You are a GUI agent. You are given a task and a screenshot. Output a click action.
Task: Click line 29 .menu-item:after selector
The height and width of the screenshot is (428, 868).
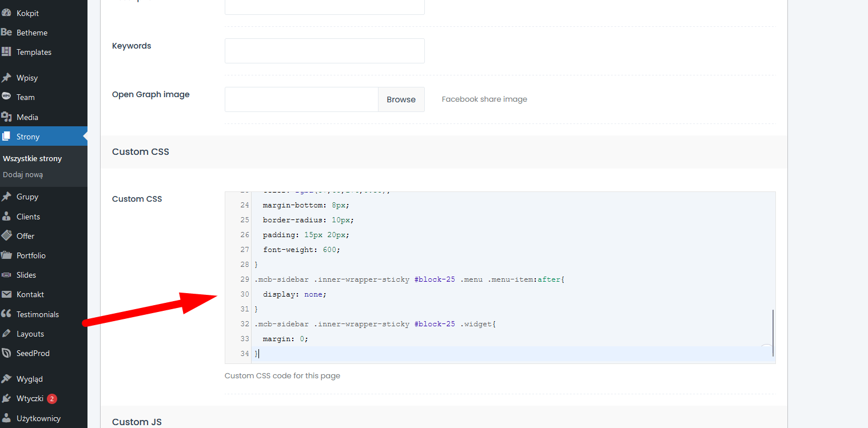409,279
